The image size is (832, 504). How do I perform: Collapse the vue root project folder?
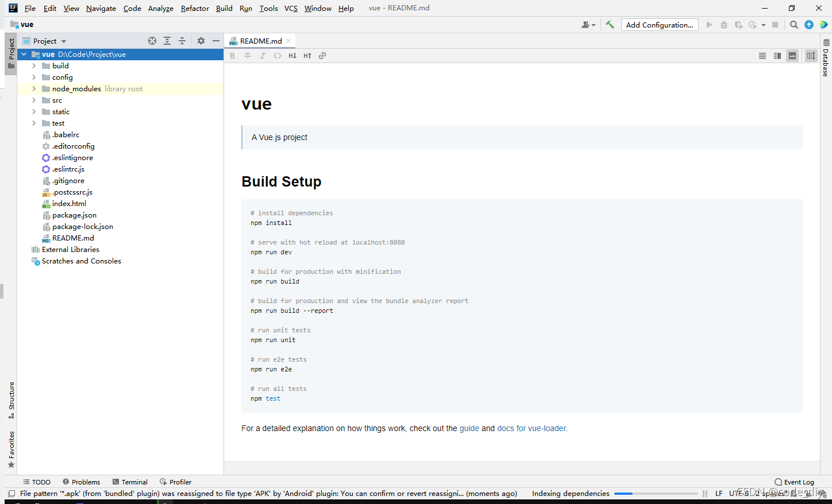pyautogui.click(x=24, y=55)
